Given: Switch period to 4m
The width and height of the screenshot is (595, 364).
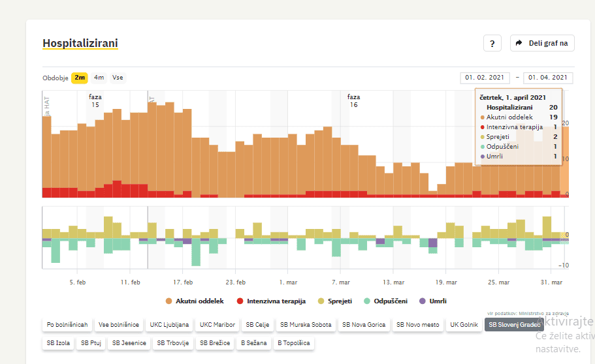Looking at the screenshot, I should pos(99,78).
